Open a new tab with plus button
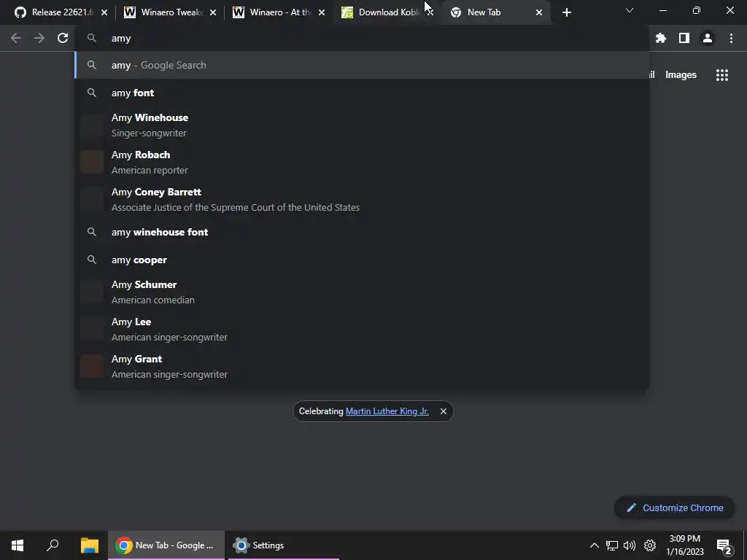 click(x=566, y=13)
